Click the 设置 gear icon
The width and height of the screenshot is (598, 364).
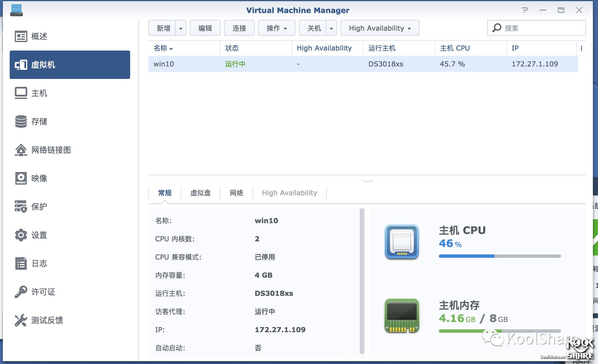pyautogui.click(x=21, y=235)
